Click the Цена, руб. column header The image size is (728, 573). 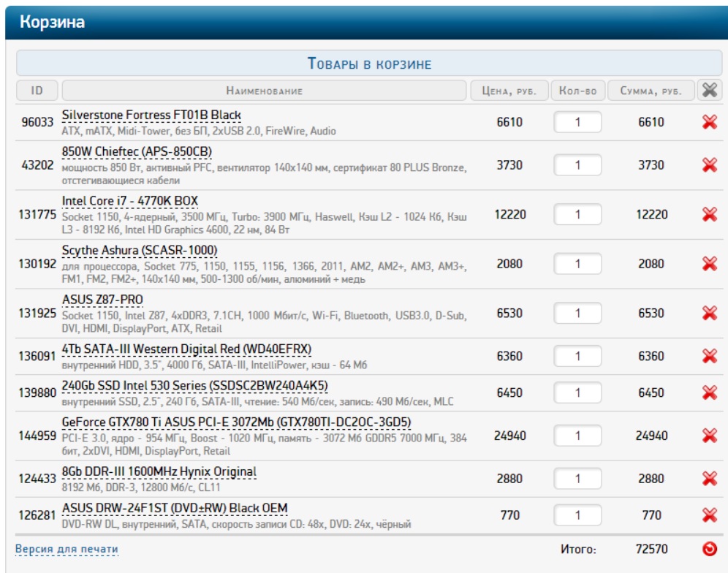509,90
